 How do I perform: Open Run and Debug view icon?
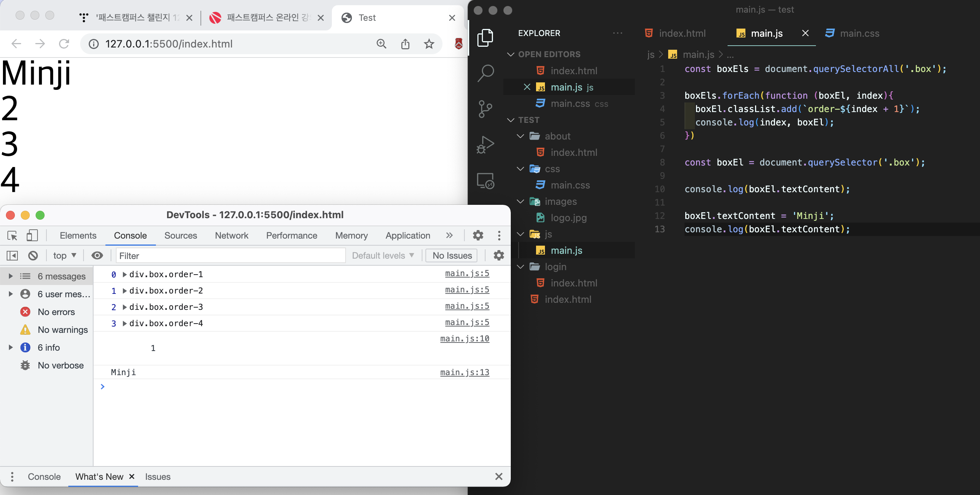click(x=486, y=144)
